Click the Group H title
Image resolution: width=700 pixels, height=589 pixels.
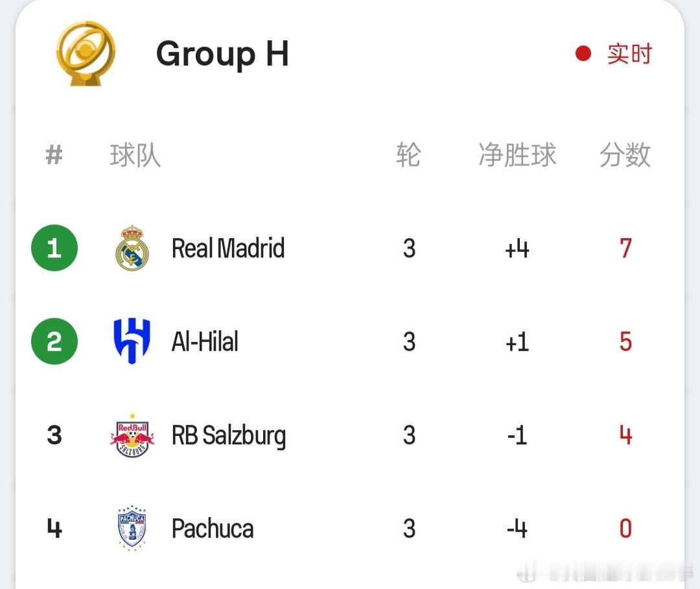(223, 54)
